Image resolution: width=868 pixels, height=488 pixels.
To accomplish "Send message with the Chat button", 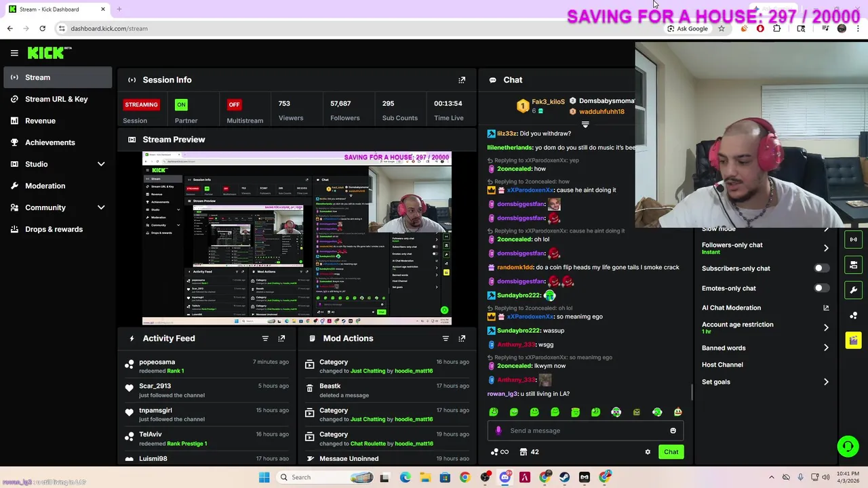I will pos(671,452).
